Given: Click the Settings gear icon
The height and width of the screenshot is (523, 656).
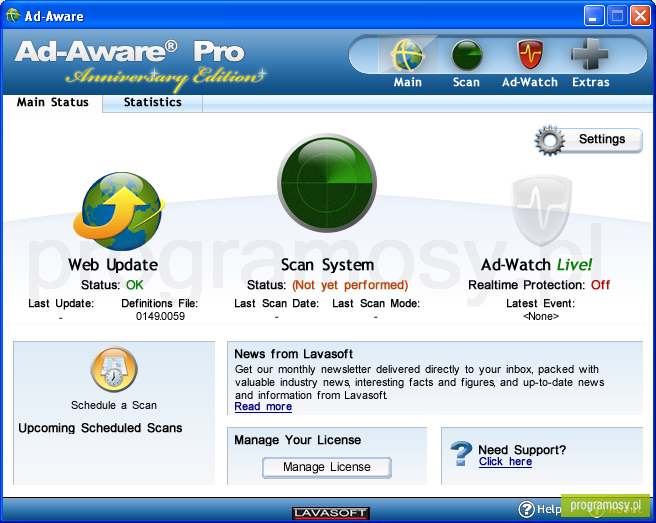Looking at the screenshot, I should point(550,140).
